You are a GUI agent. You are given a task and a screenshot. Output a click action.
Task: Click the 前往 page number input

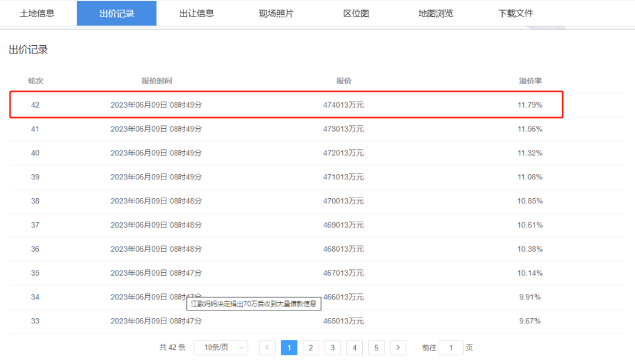click(x=451, y=348)
